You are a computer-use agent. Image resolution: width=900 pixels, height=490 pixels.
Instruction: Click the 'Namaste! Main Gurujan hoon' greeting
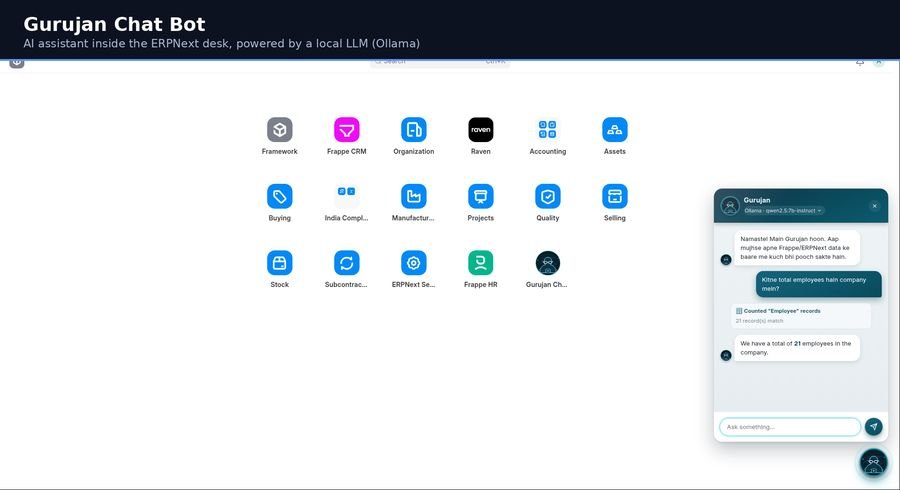pyautogui.click(x=797, y=248)
